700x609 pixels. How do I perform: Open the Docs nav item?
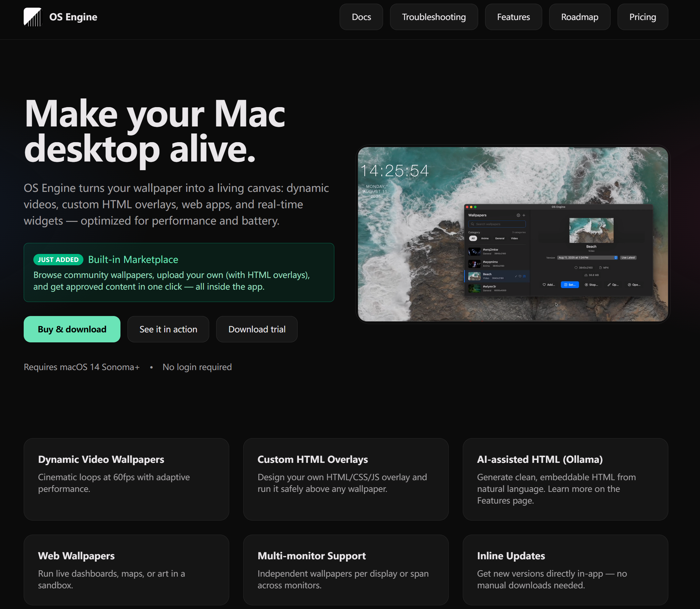pos(361,17)
